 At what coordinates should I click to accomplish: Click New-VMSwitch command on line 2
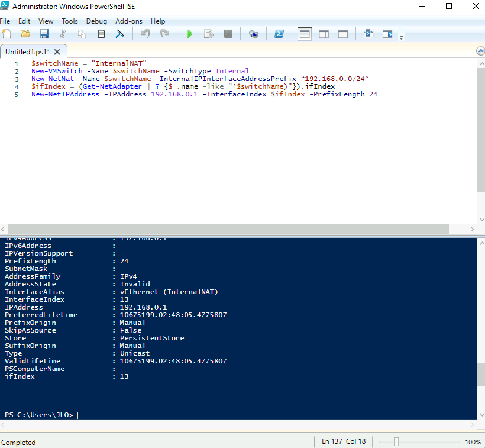tap(57, 71)
